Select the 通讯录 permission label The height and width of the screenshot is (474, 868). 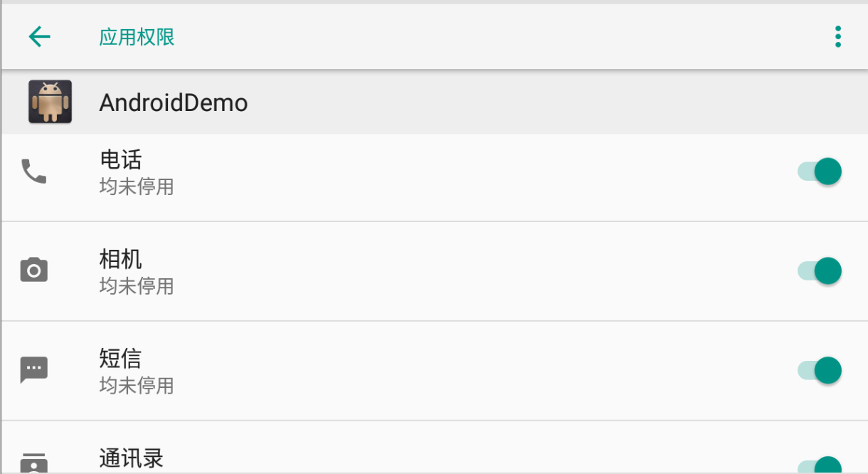pyautogui.click(x=132, y=458)
